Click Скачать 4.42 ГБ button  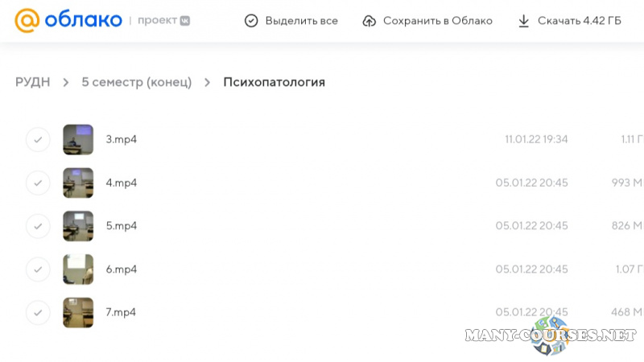point(579,21)
